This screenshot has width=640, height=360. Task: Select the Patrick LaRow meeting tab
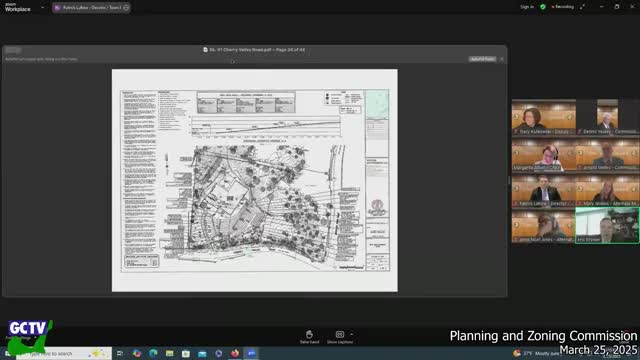[x=91, y=7]
